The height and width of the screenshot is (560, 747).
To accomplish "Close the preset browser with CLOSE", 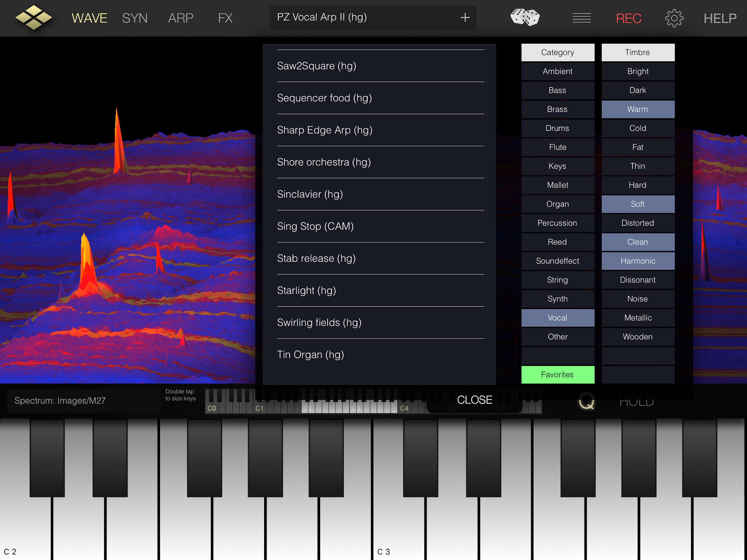I will pos(474,400).
